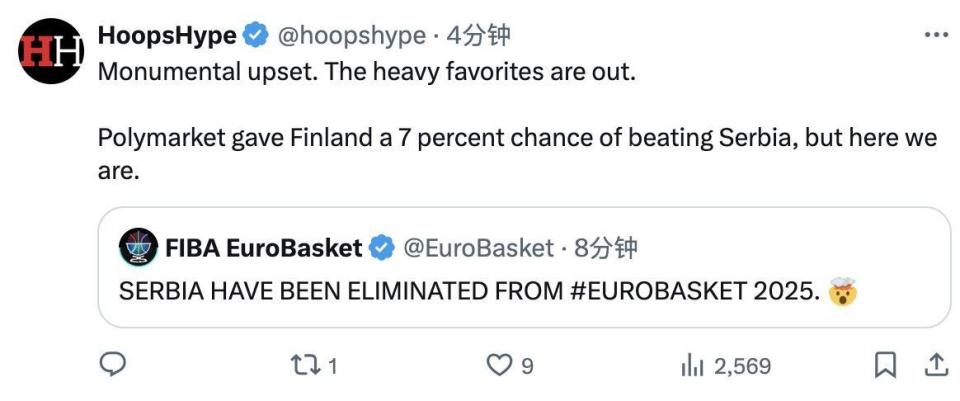
Task: Click FIBA EuroBasket verified badge
Action: point(382,247)
